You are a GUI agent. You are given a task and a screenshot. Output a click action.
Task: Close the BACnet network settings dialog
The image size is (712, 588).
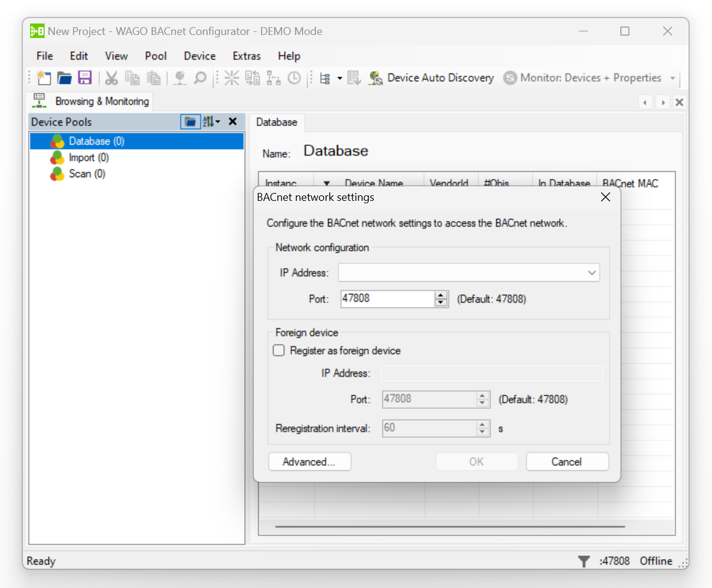pyautogui.click(x=605, y=197)
